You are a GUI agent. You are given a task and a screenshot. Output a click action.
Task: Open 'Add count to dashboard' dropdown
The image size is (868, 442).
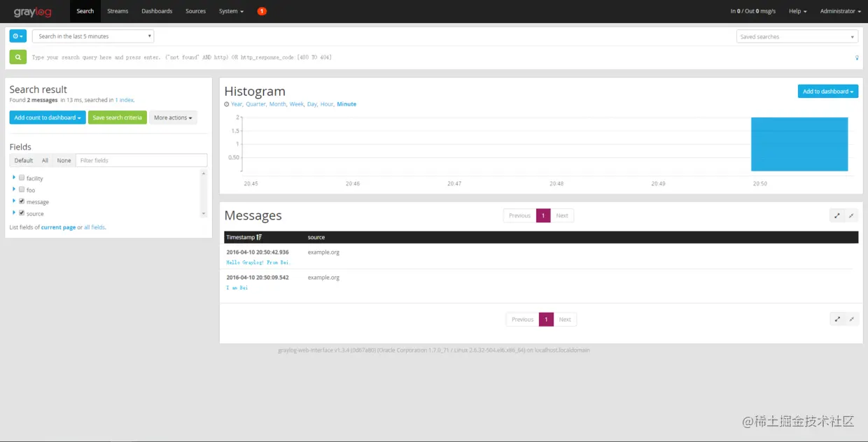coord(48,117)
